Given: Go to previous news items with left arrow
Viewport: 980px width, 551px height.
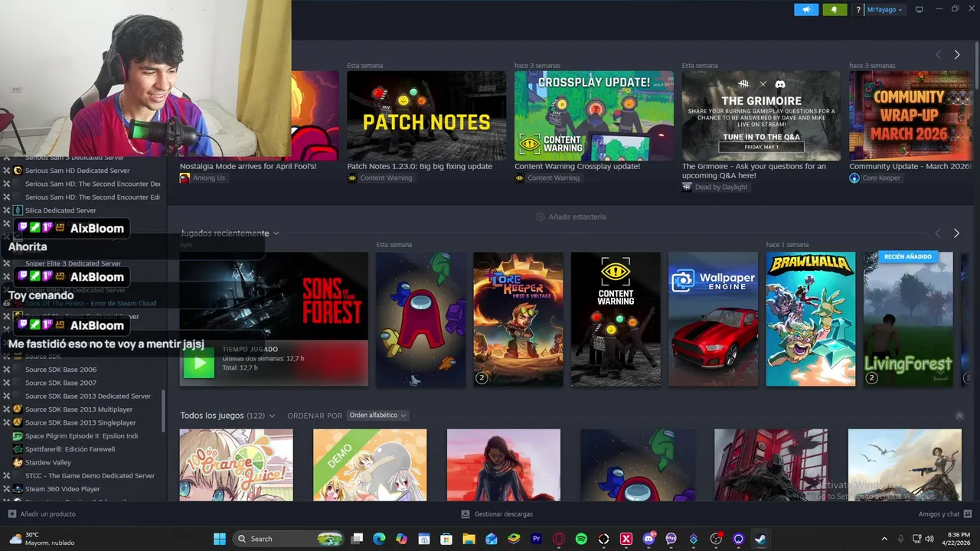Looking at the screenshot, I should (938, 54).
